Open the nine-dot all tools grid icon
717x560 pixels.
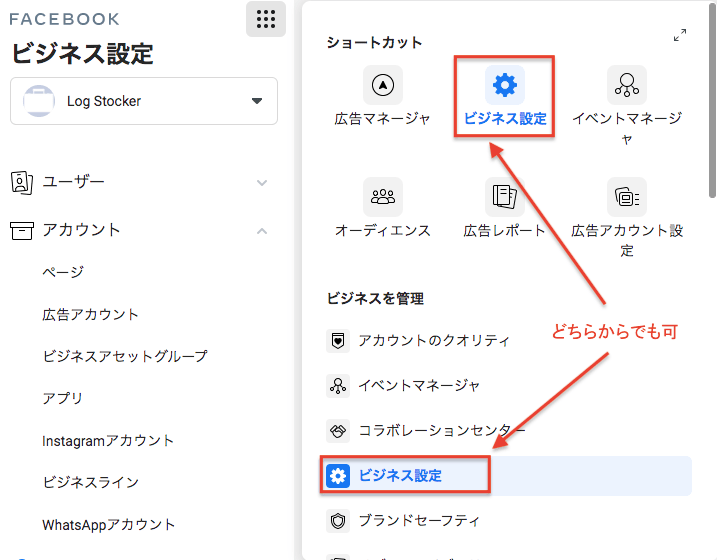coord(266,19)
